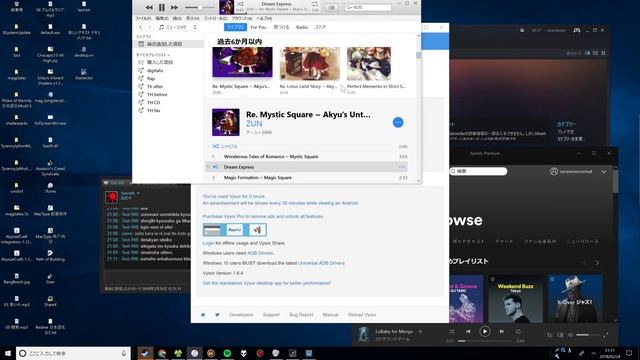This screenshot has width=640, height=360.
Task: Click the Spotify search field
Action: pyautogui.click(x=478, y=171)
